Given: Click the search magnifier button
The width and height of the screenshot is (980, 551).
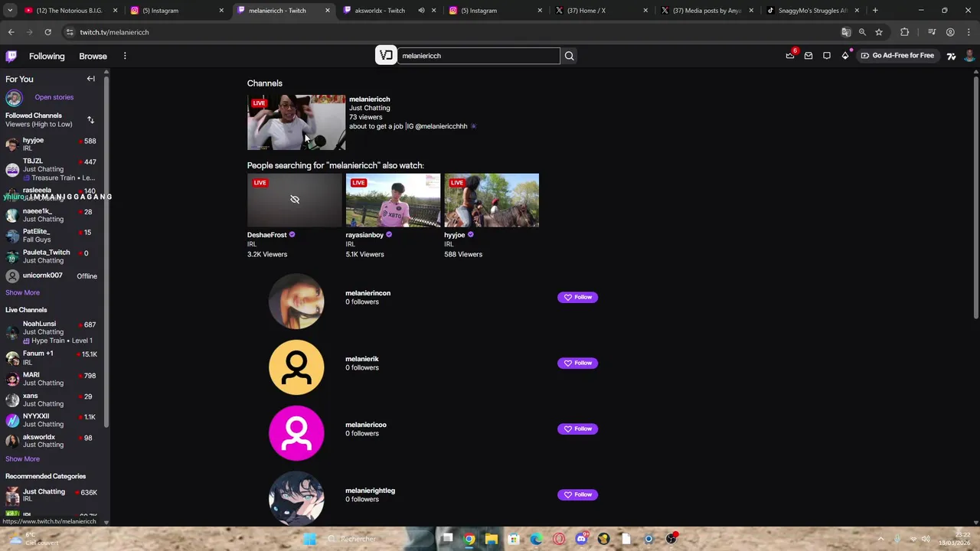Looking at the screenshot, I should click(x=569, y=55).
